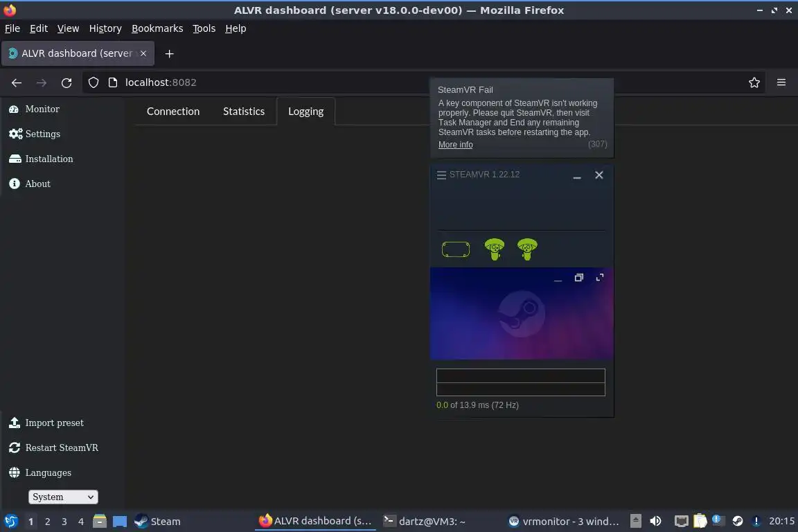Bookmark this page with the star icon
The width and height of the screenshot is (798, 532).
pos(754,82)
